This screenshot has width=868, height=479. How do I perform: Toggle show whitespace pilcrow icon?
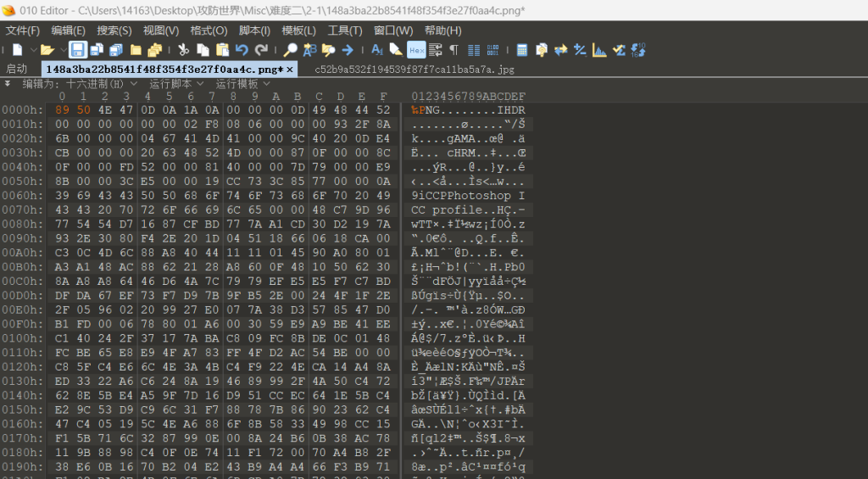[453, 50]
